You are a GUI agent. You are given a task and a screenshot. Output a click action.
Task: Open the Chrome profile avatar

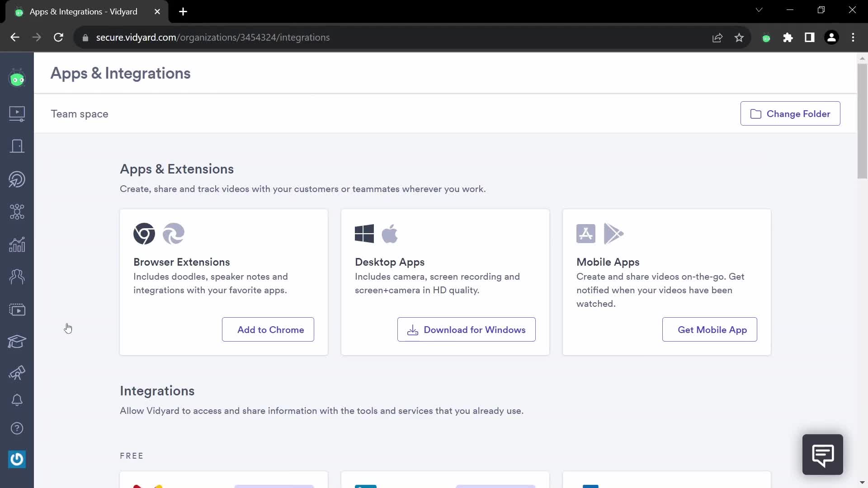(x=831, y=38)
